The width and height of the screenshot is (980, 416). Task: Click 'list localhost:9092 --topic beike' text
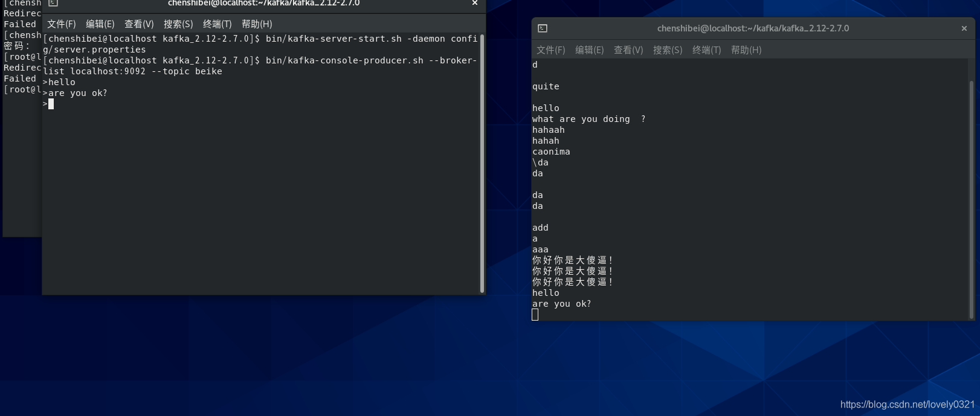click(x=132, y=71)
